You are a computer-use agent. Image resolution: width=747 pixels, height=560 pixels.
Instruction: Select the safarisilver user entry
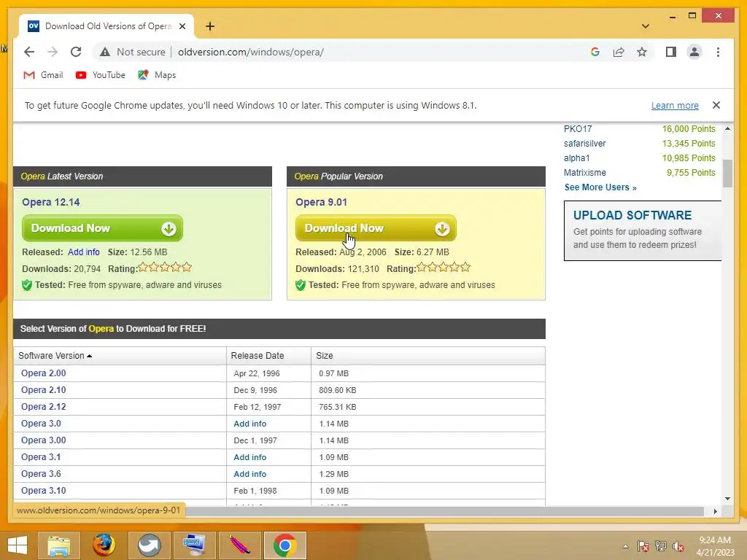coord(584,144)
